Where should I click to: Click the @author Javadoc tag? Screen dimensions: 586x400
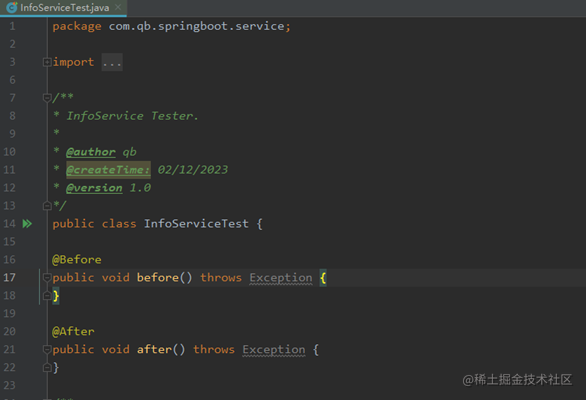[x=91, y=152]
